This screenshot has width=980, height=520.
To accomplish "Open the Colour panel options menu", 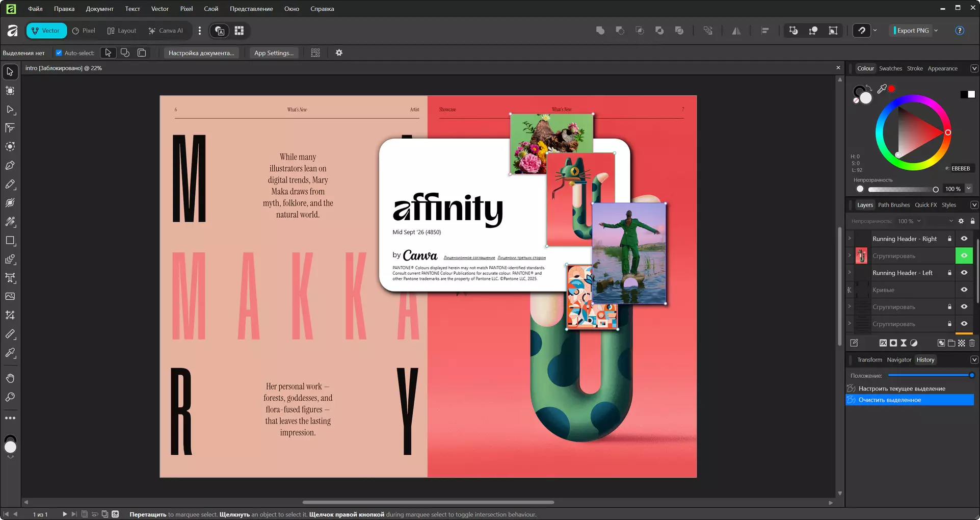I will [974, 68].
